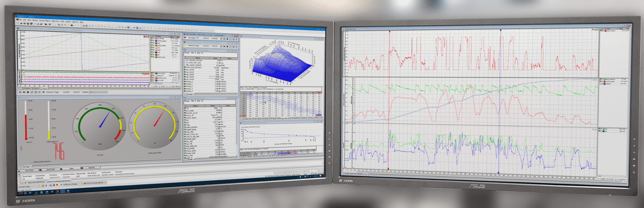Open the File menu
Viewport: 644px width, 208px height.
[20, 19]
